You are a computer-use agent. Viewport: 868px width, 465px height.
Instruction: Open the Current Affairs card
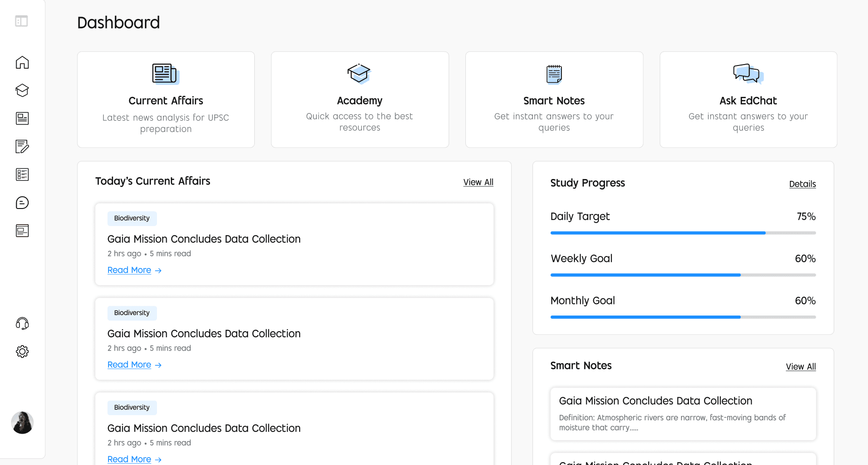(166, 100)
